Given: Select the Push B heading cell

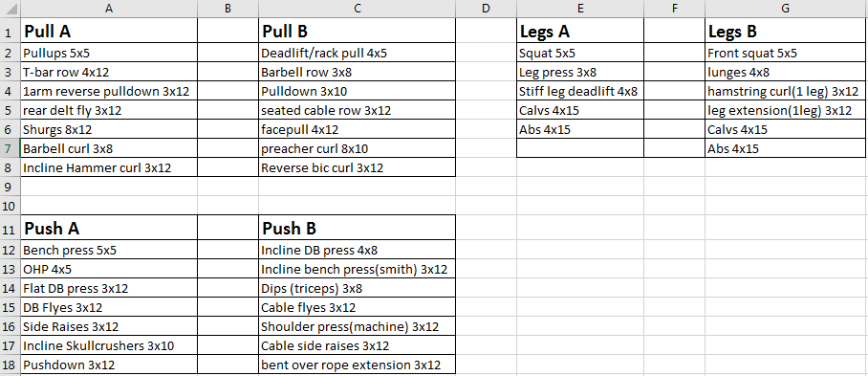Looking at the screenshot, I should pyautogui.click(x=358, y=228).
